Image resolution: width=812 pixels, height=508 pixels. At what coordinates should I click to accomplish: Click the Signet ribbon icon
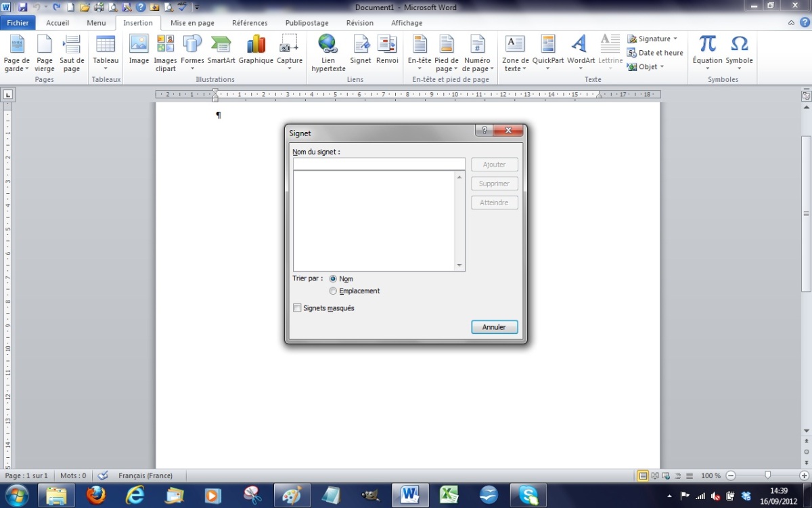[361, 50]
